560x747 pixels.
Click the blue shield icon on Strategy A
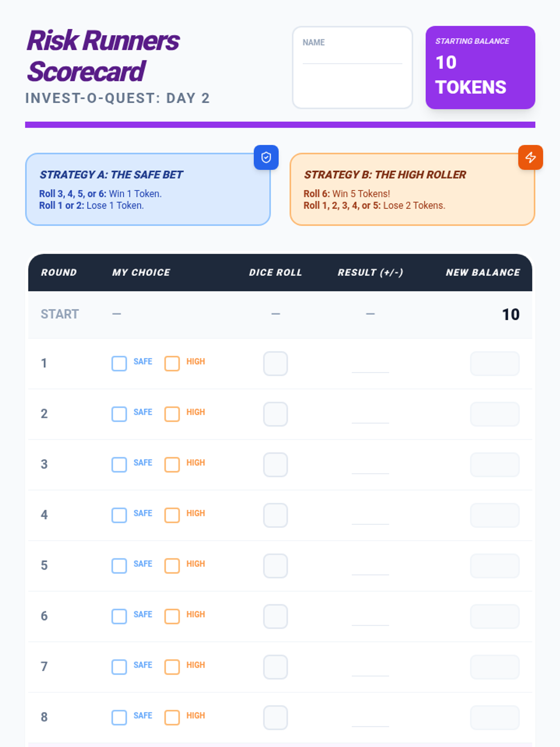[266, 157]
